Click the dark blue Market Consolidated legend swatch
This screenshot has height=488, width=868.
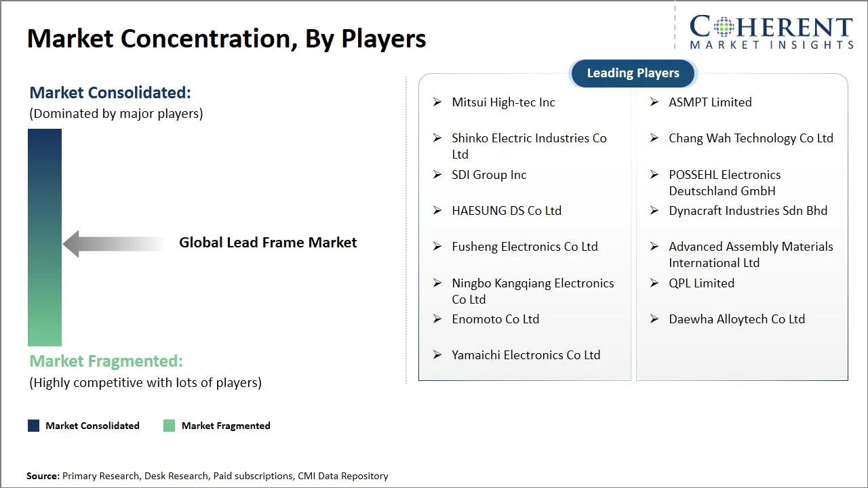pos(33,426)
